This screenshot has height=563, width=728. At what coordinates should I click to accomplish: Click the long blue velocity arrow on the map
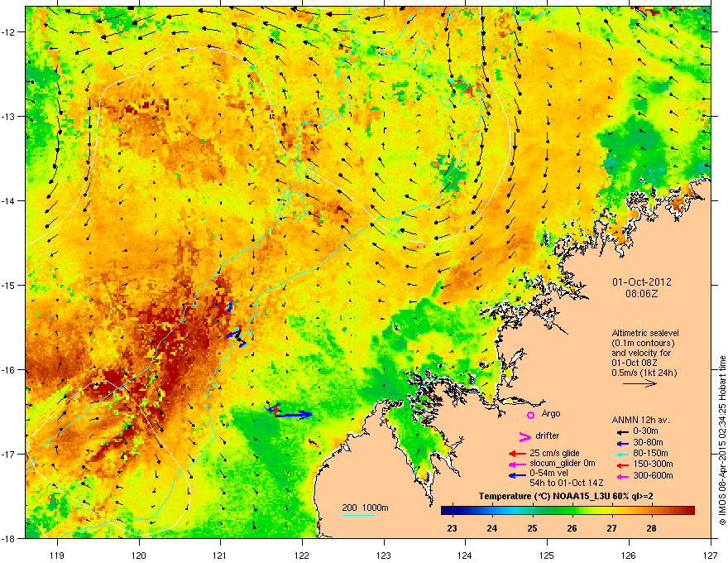click(x=294, y=414)
